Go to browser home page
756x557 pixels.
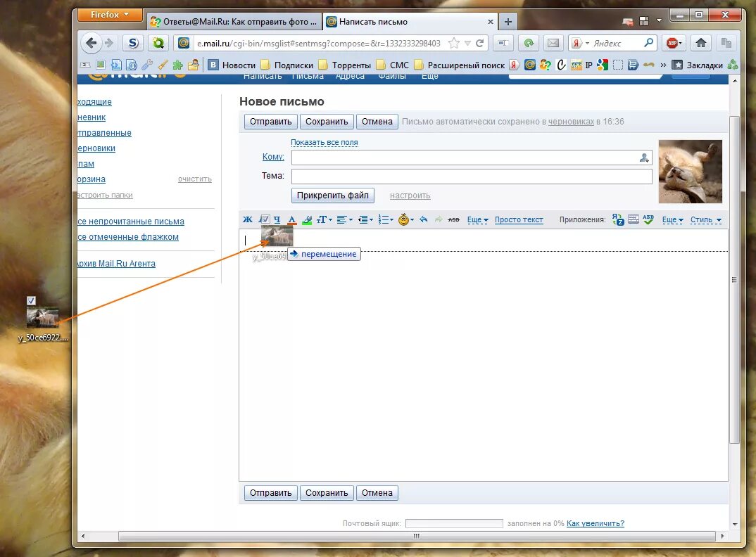point(701,43)
